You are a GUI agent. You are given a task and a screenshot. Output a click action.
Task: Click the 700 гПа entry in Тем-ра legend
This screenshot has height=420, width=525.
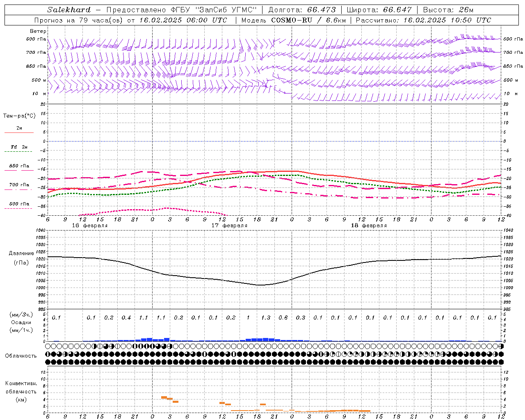pyautogui.click(x=19, y=185)
